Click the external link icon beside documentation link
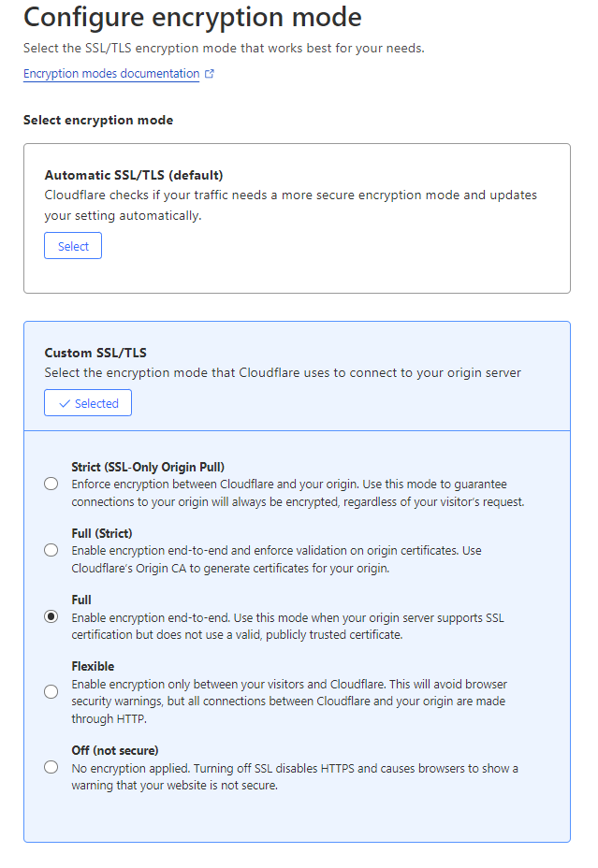Screen dimensions: 598x868 [210, 74]
